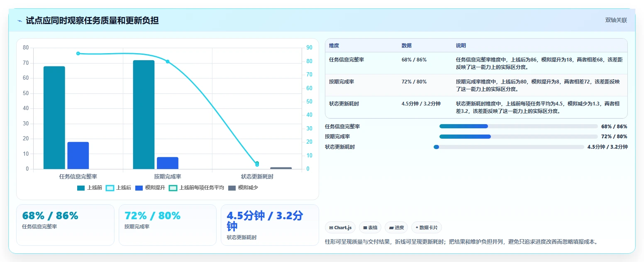This screenshot has width=644, height=262.
Task: Click the 模拟减少 legend color box
Action: (232, 188)
